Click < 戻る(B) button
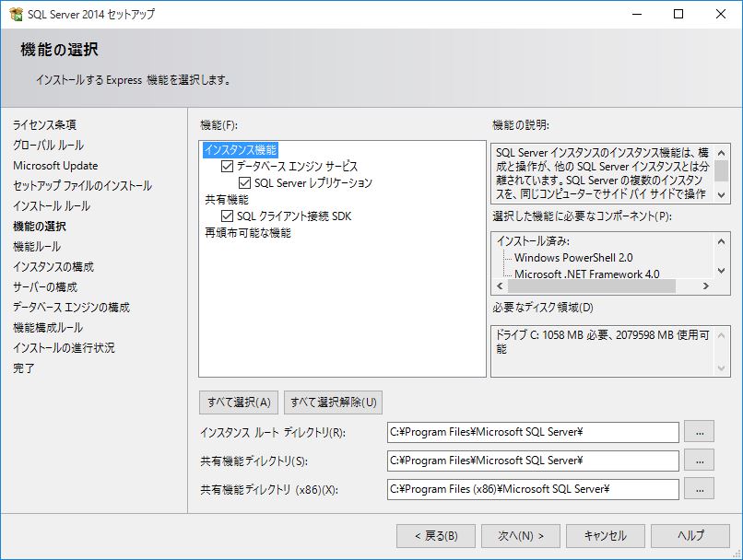The width and height of the screenshot is (743, 560). click(x=436, y=536)
